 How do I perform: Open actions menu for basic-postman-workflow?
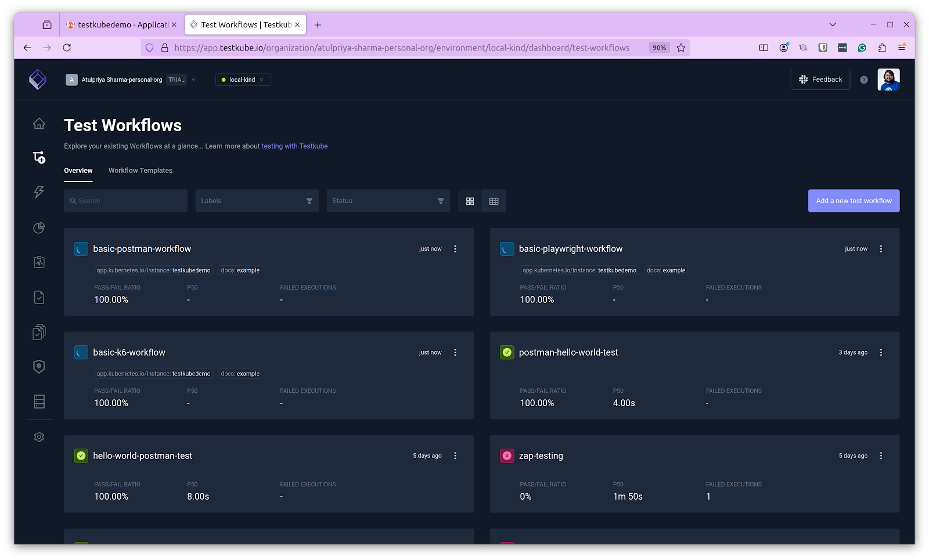coord(455,249)
